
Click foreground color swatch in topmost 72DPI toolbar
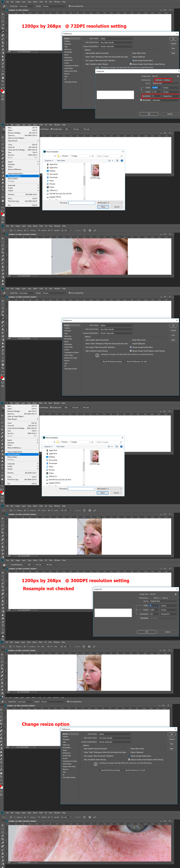[2, 91]
